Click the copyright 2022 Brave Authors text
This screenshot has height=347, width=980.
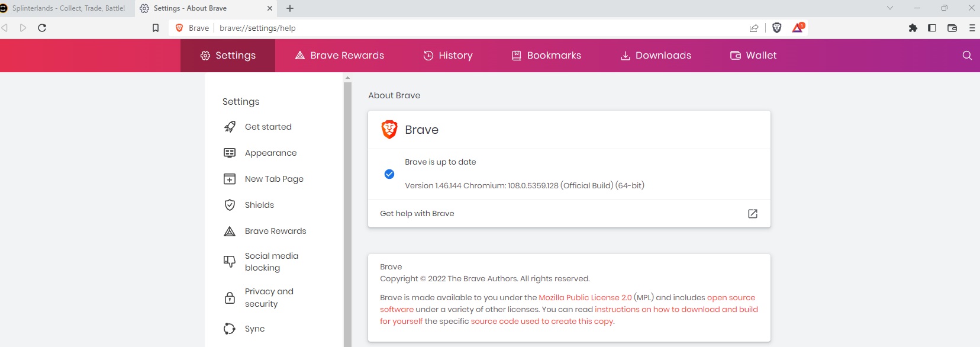[485, 279]
